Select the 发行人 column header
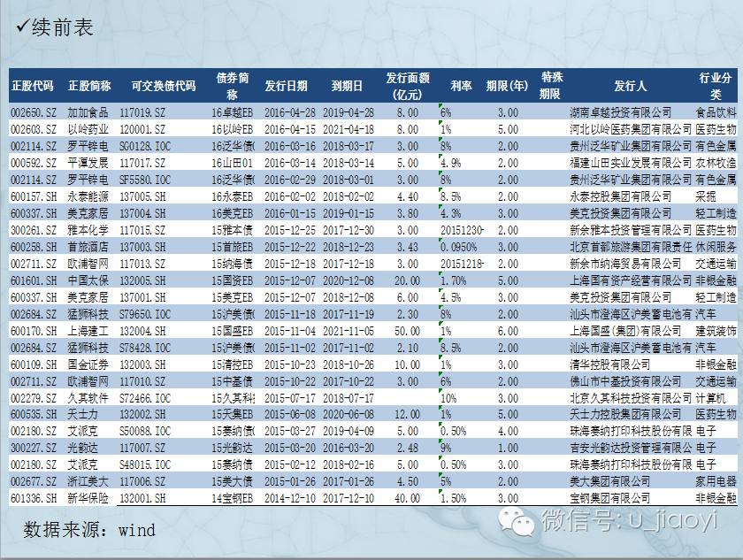Viewport: 743px width, 560px height. (630, 86)
